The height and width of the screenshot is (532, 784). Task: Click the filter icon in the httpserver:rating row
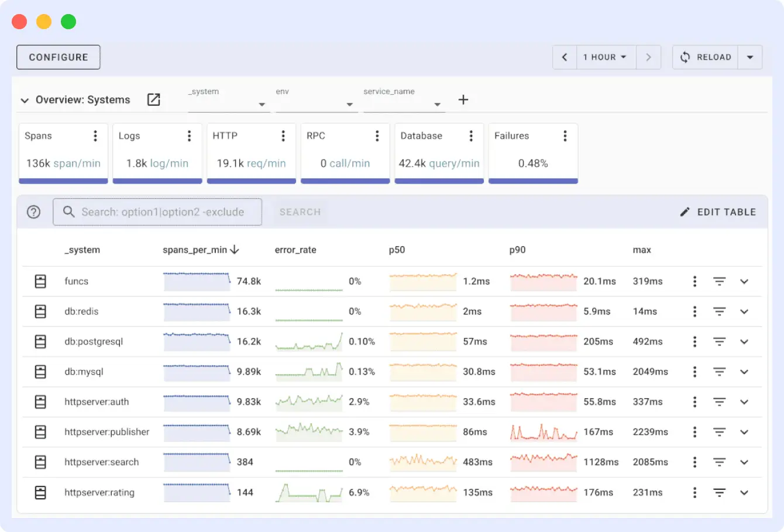pyautogui.click(x=720, y=492)
